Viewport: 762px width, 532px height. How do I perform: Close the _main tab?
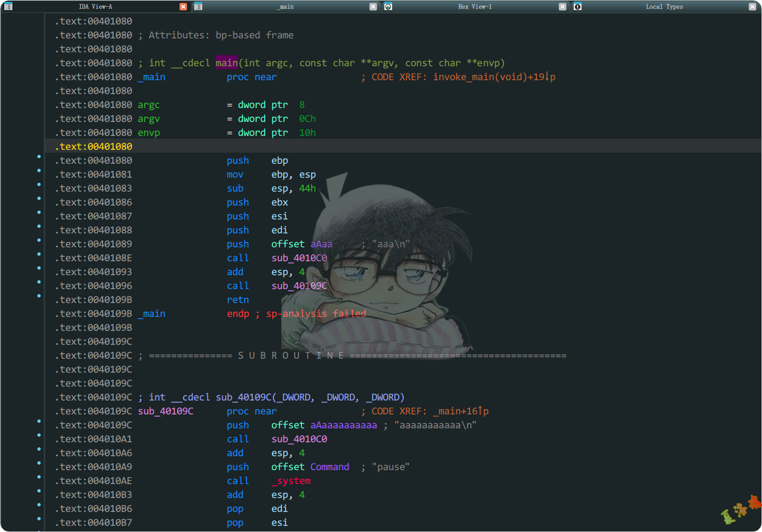tap(373, 7)
